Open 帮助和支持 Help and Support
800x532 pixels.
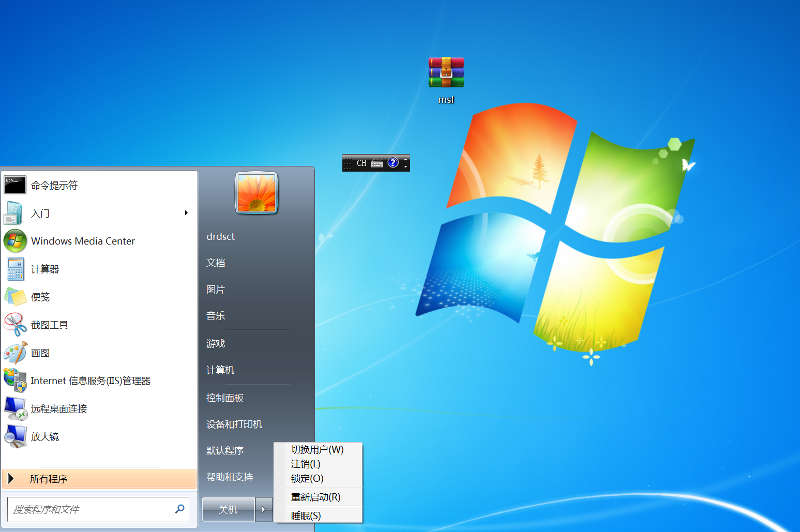click(x=230, y=477)
